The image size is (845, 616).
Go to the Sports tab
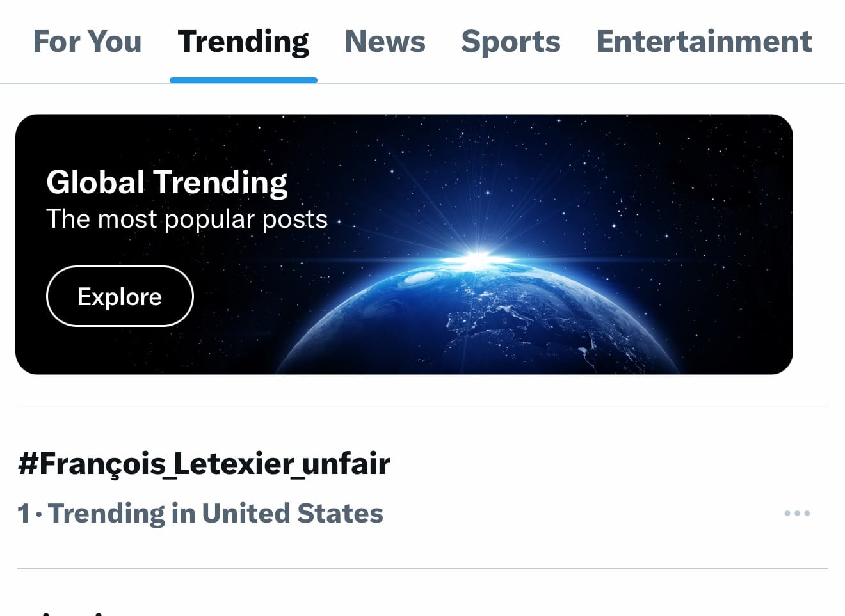[x=511, y=42]
